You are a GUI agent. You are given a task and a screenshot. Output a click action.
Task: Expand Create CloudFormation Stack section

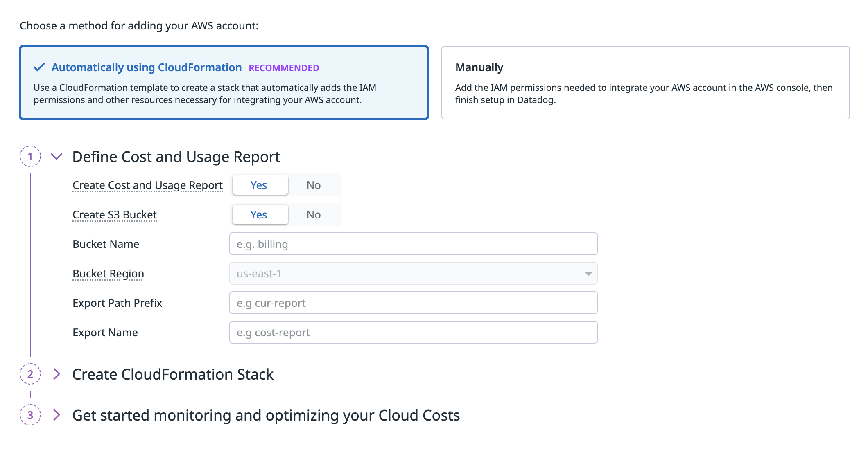(x=57, y=374)
